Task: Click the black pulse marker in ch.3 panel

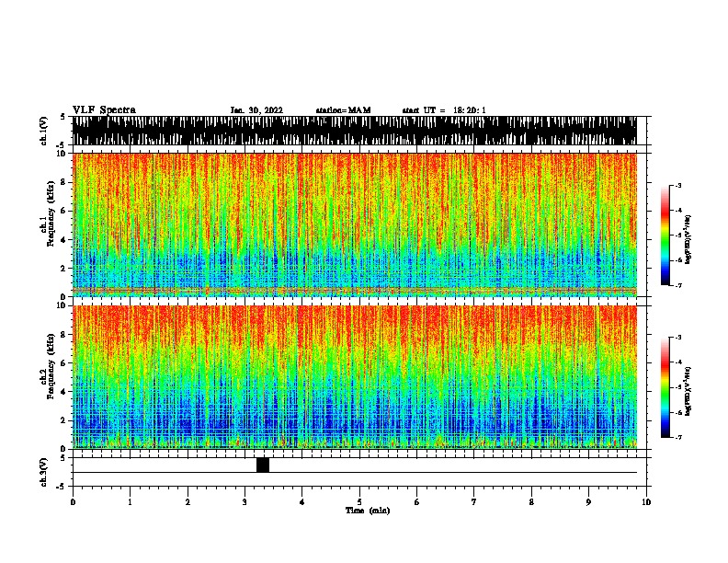Action: (263, 465)
